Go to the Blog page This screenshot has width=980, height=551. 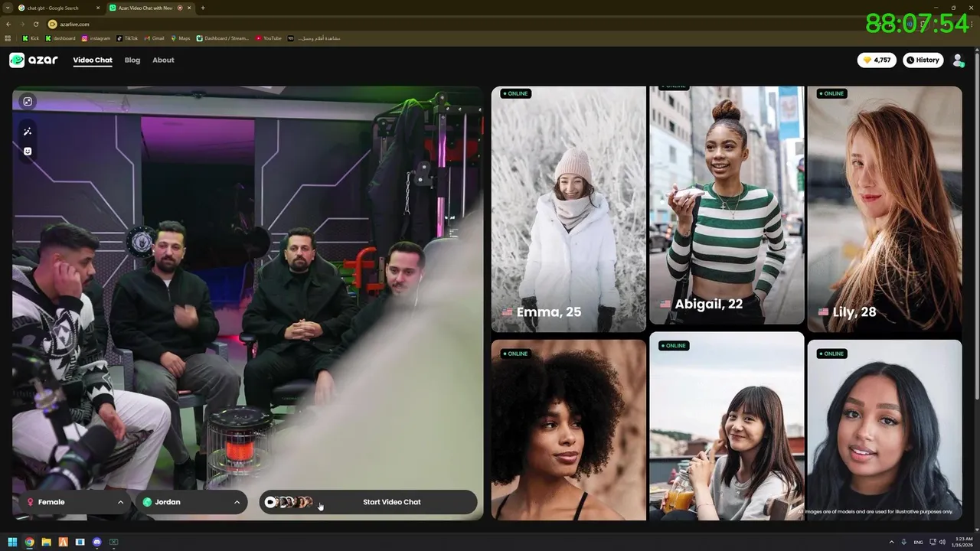pos(132,60)
